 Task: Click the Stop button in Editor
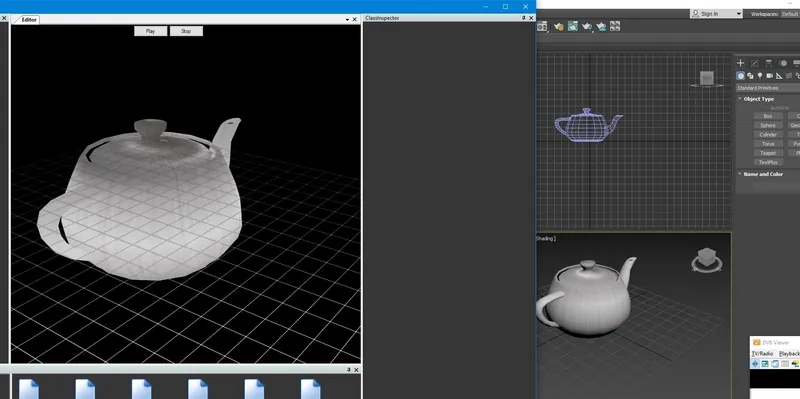click(186, 31)
